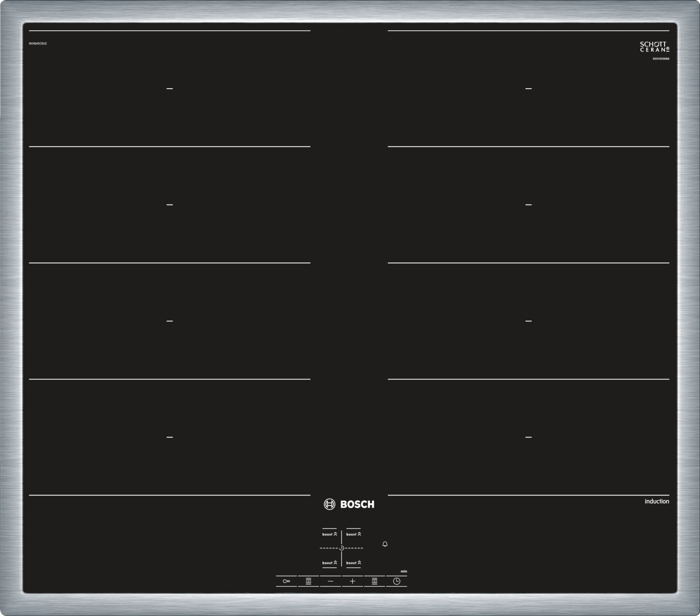The width and height of the screenshot is (700, 616).
Task: Click the NXX645CB1E model number text
Action: click(x=38, y=43)
